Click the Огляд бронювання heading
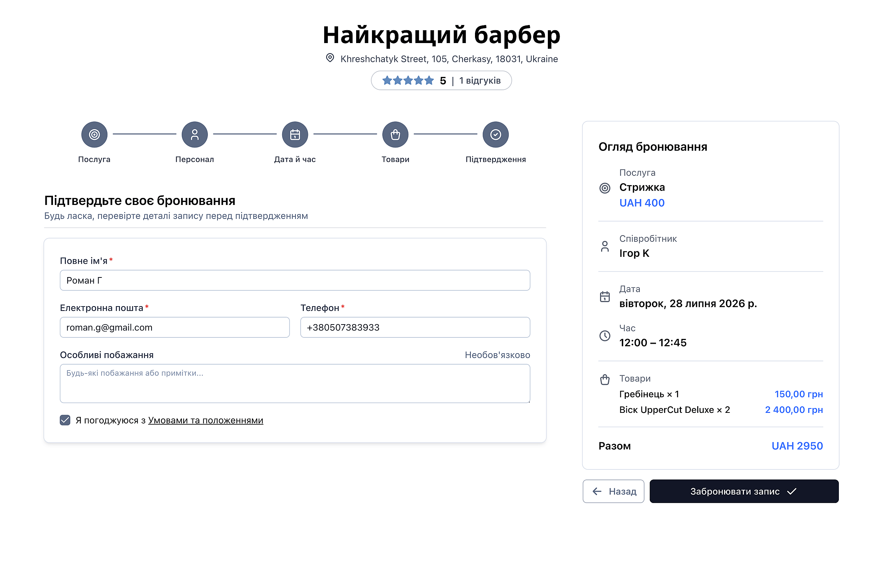Image resolution: width=883 pixels, height=588 pixels. pyautogui.click(x=653, y=146)
